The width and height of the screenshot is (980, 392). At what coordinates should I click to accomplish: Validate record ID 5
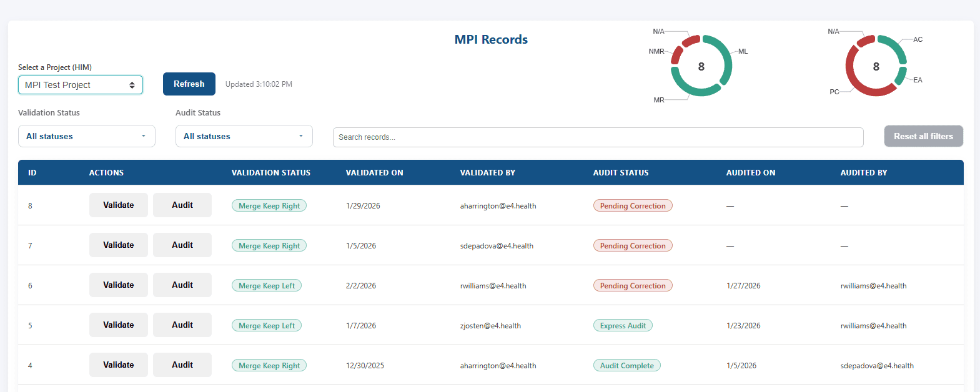point(119,325)
